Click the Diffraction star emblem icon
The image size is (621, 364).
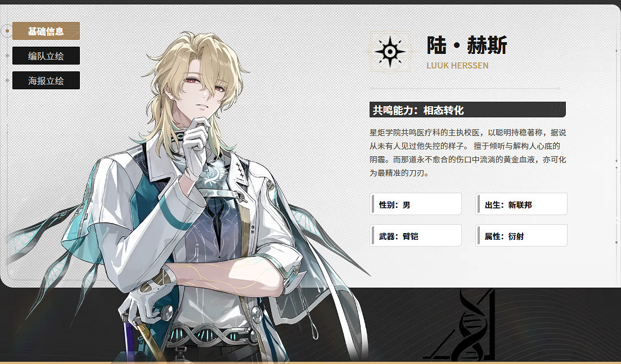point(390,52)
